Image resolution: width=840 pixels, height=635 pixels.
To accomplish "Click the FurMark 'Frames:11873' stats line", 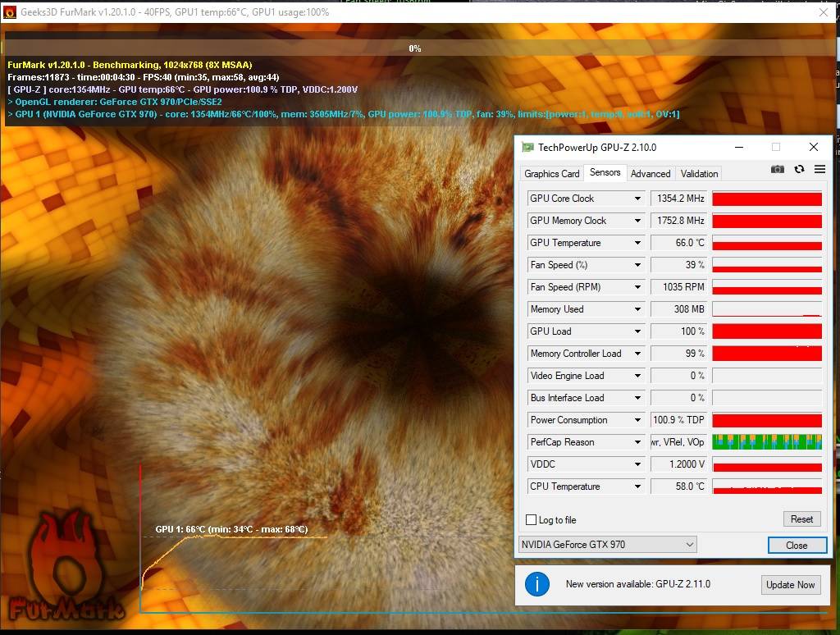I will 143,77.
